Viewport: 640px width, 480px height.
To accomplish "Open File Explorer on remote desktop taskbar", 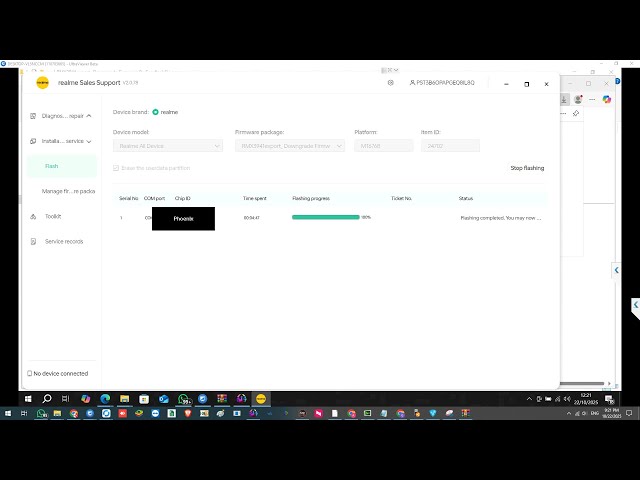I will tap(124, 398).
